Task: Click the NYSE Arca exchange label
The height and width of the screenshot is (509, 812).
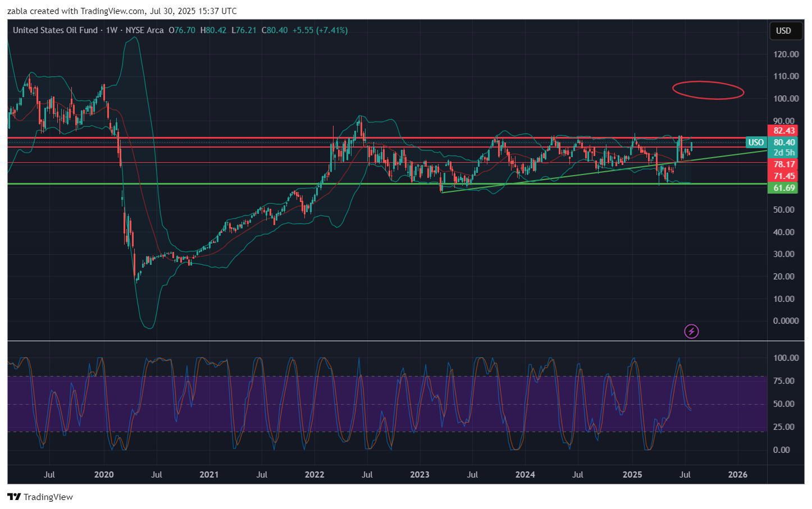Action: coord(144,30)
